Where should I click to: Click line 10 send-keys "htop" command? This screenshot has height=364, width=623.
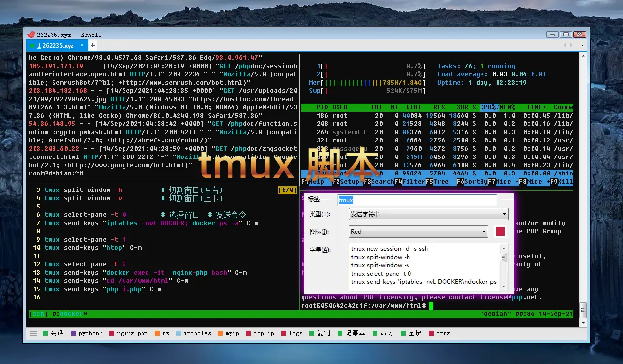[93, 248]
